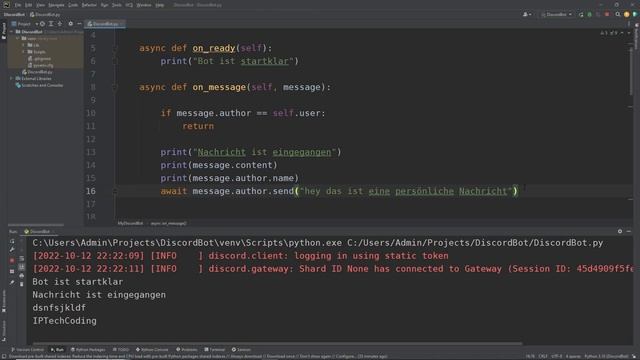Select DiscordBot.py in project tree
This screenshot has height=360, width=640.
[x=37, y=72]
